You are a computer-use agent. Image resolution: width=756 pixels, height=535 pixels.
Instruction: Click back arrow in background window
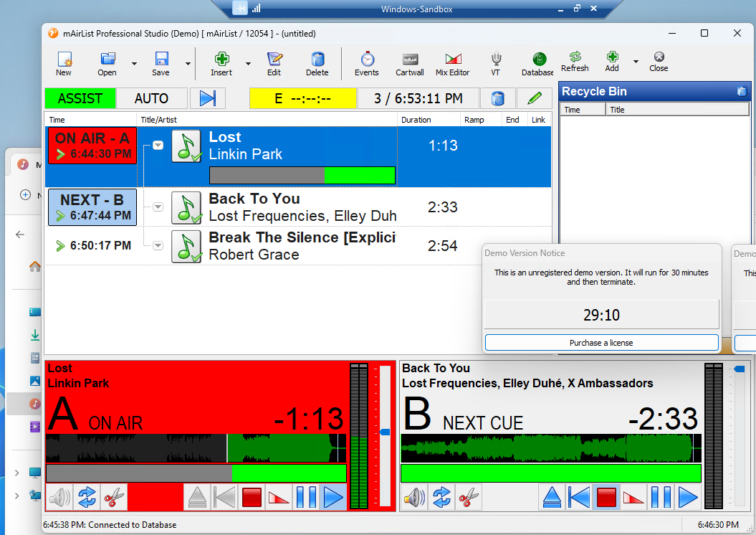click(x=20, y=235)
